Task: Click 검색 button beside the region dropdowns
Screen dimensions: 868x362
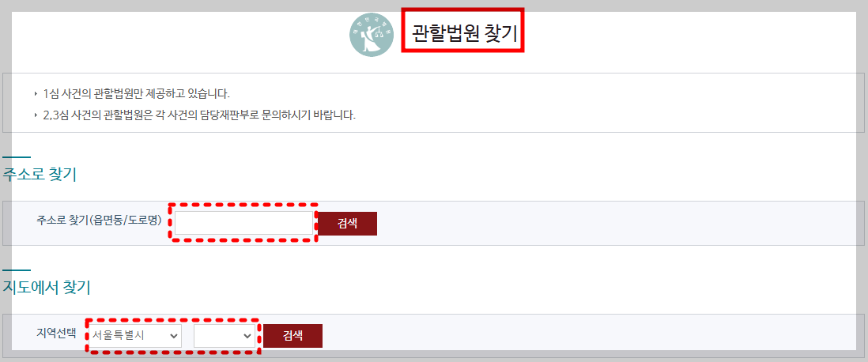Action: click(x=292, y=335)
